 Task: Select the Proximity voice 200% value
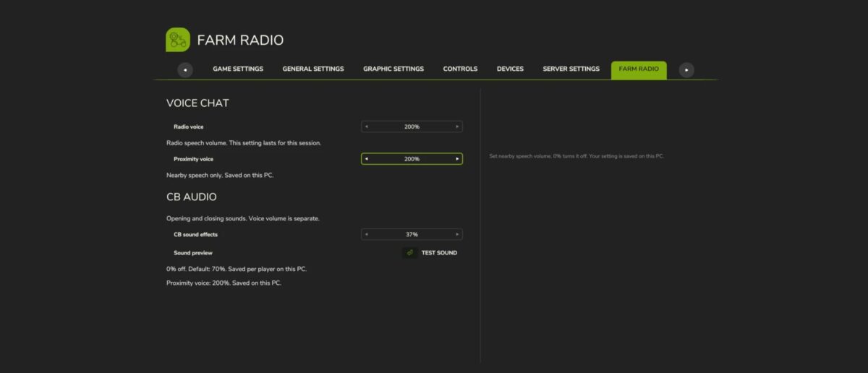click(x=412, y=159)
